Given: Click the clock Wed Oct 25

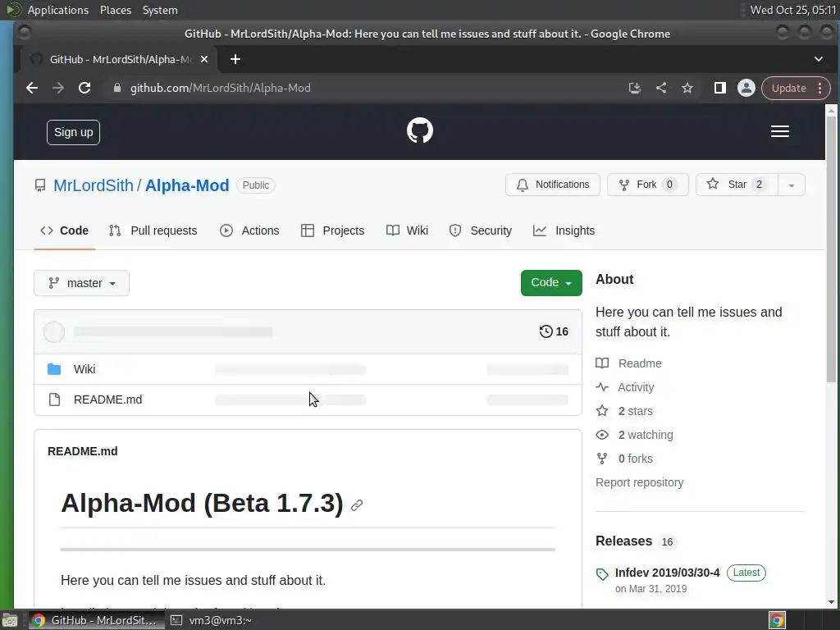Looking at the screenshot, I should pyautogui.click(x=793, y=10).
